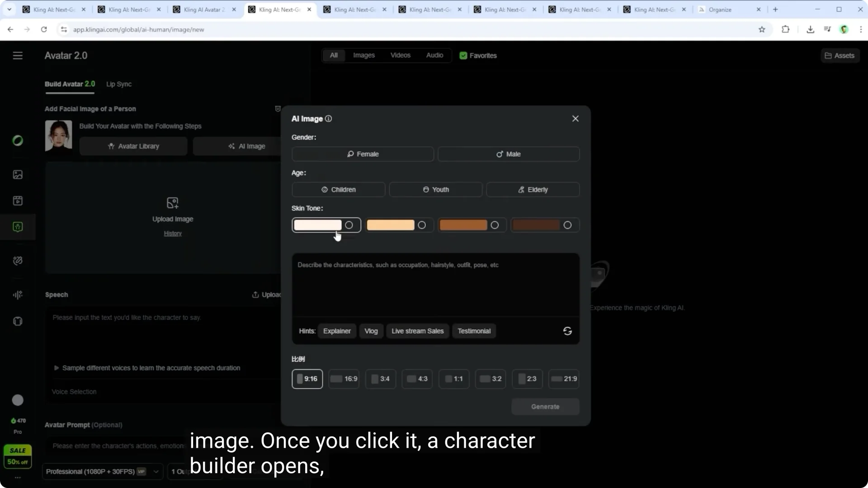Screen dimensions: 868x488
Task: Open the Assets panel button
Action: [x=840, y=56]
